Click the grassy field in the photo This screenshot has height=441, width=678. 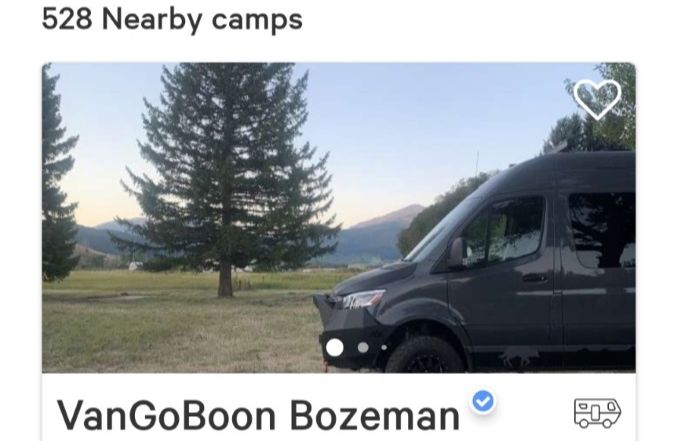pyautogui.click(x=182, y=320)
